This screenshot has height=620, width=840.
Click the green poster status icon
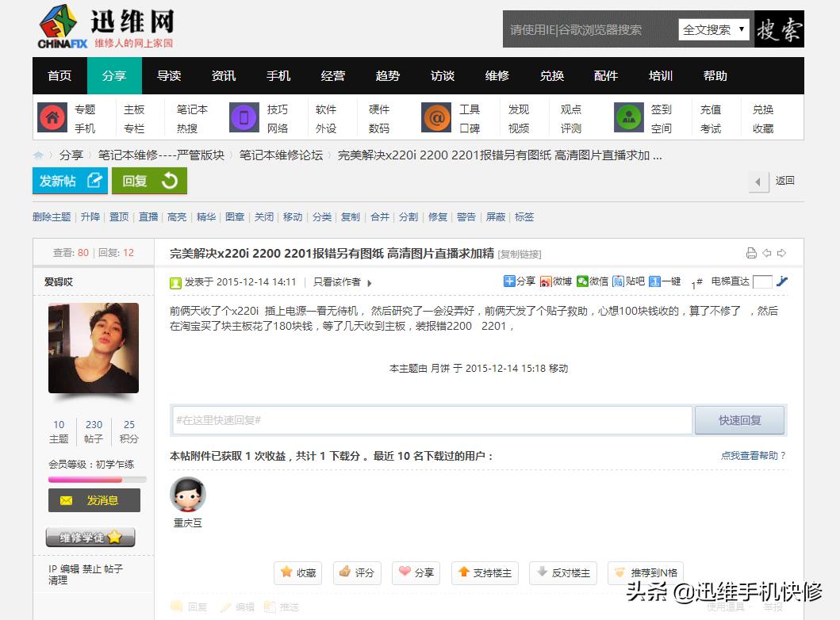click(x=175, y=283)
